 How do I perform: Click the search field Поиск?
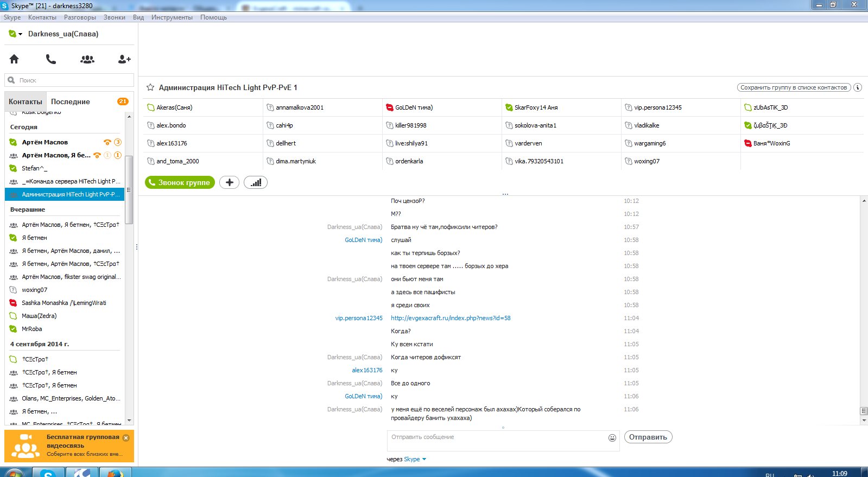point(69,80)
